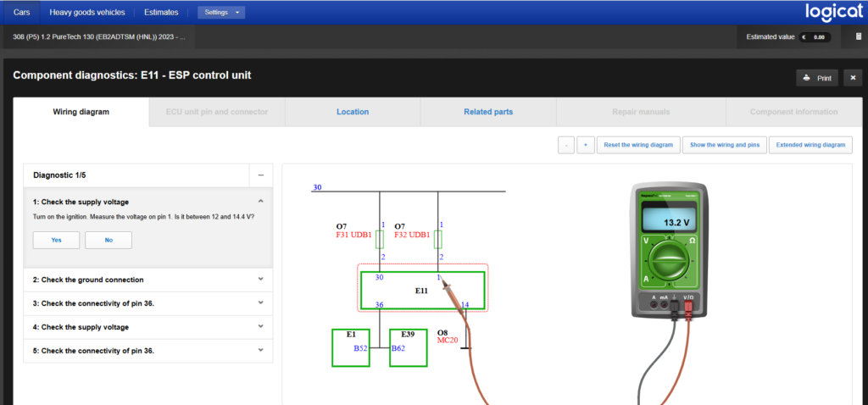Screen dimensions: 868x405
Task: Zoom out the wiring diagram with minus button
Action: (x=565, y=146)
